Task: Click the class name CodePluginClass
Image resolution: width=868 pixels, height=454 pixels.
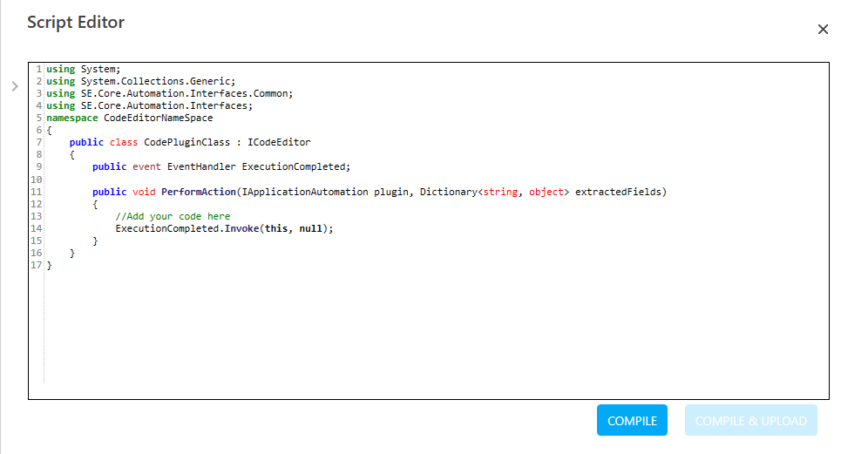Action: [186, 142]
